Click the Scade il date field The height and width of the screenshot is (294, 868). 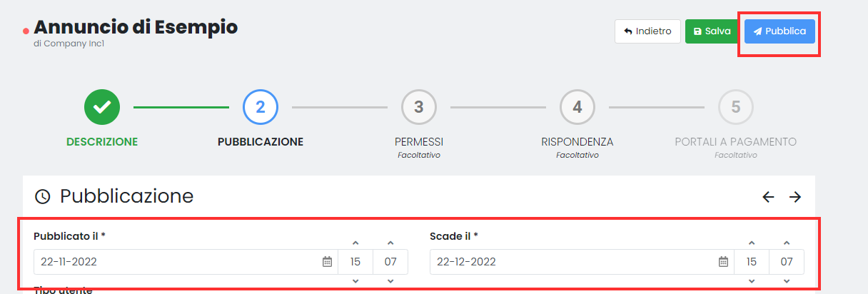pos(571,262)
